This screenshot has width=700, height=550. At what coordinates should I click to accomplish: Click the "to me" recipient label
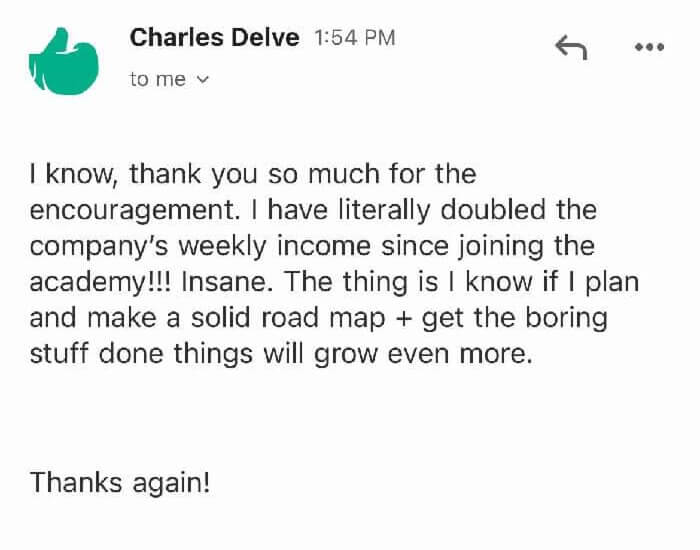pos(158,80)
